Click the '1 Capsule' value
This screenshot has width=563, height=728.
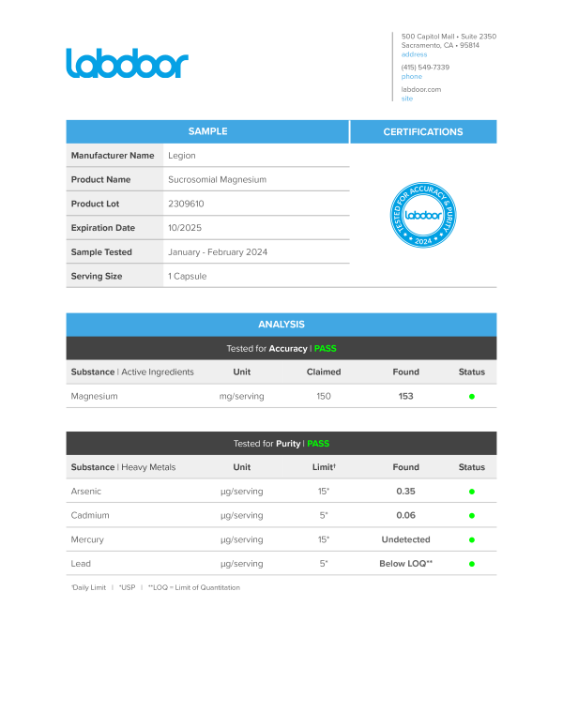pos(188,277)
